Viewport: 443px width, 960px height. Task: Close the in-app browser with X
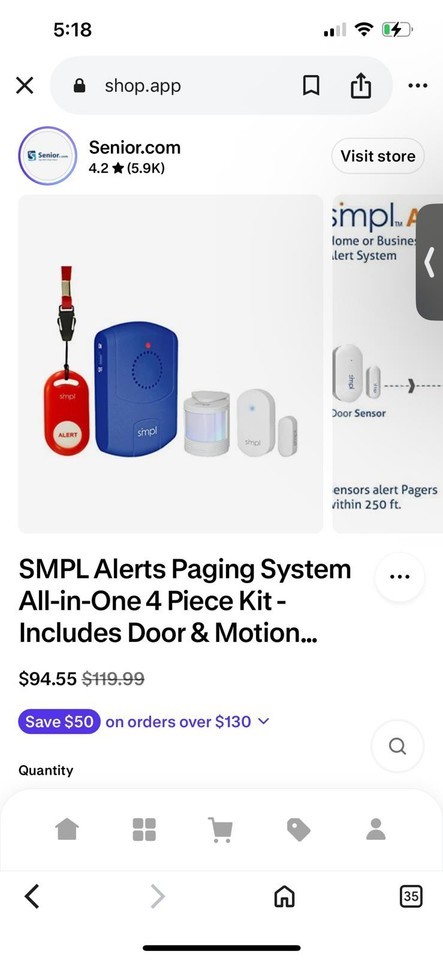[x=24, y=86]
